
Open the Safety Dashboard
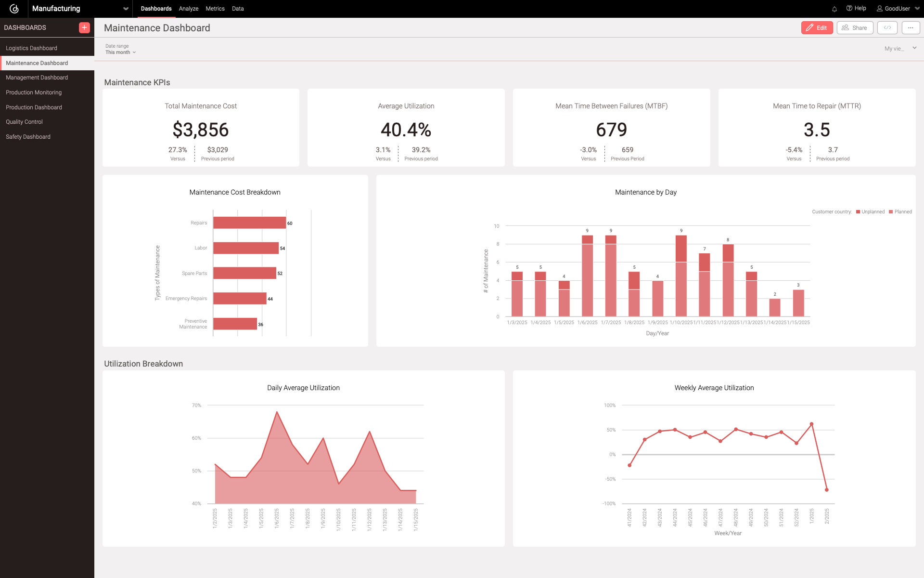27,136
